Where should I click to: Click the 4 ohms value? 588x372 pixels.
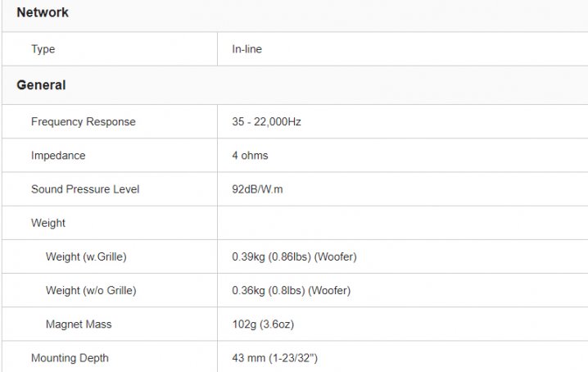250,156
